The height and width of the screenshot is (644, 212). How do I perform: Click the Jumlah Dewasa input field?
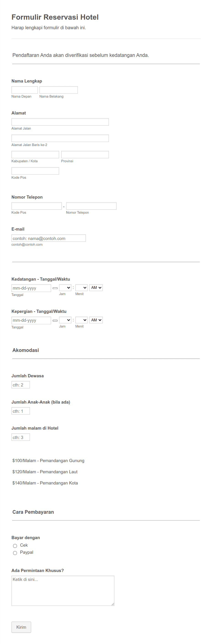point(21,384)
